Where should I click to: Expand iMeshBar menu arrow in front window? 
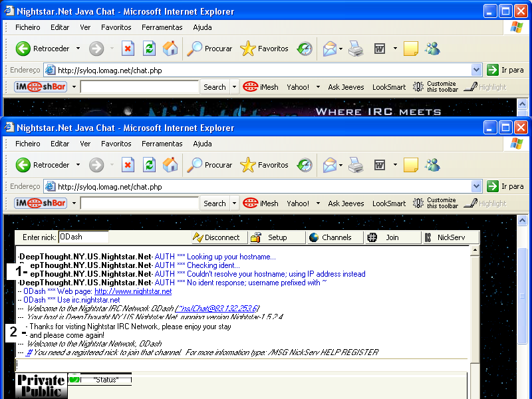74,203
